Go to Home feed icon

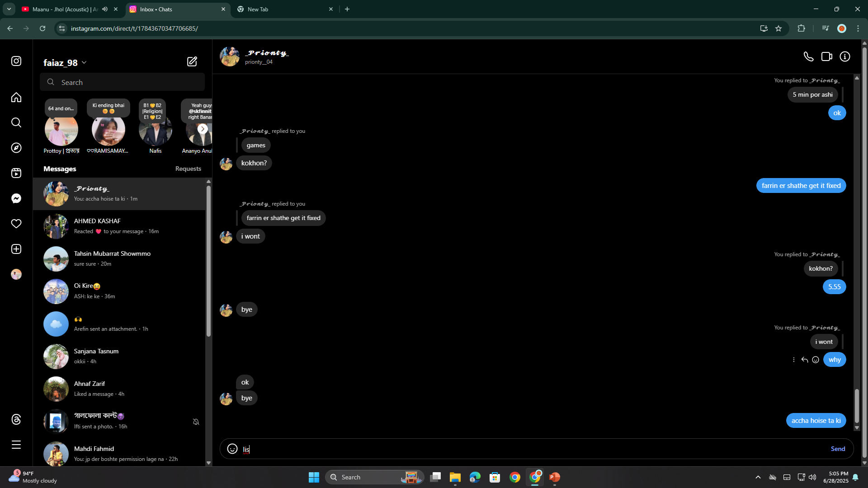pos(16,97)
